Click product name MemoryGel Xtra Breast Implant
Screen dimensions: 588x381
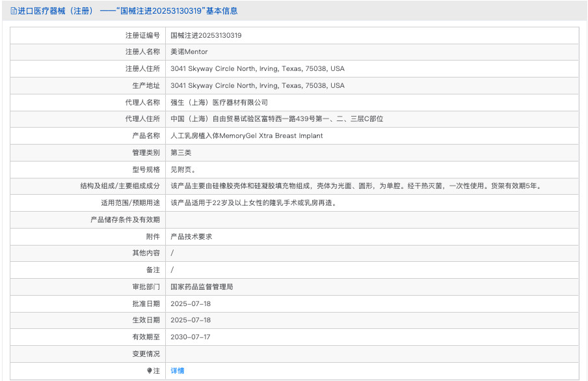point(246,135)
